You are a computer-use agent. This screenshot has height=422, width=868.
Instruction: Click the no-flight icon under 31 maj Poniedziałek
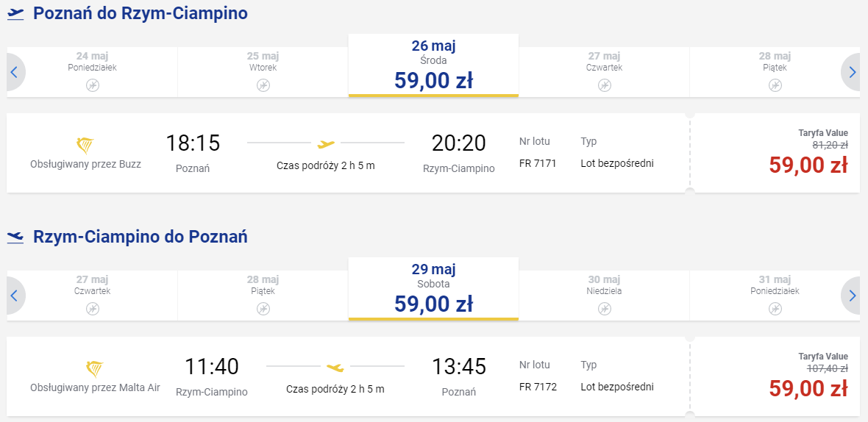click(x=775, y=309)
